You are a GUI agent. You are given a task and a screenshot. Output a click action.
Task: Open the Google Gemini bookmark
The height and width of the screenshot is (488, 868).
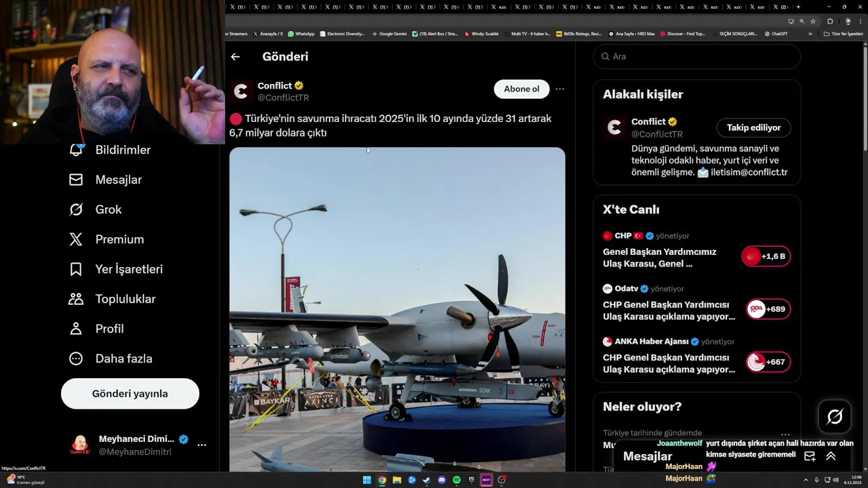pyautogui.click(x=389, y=34)
